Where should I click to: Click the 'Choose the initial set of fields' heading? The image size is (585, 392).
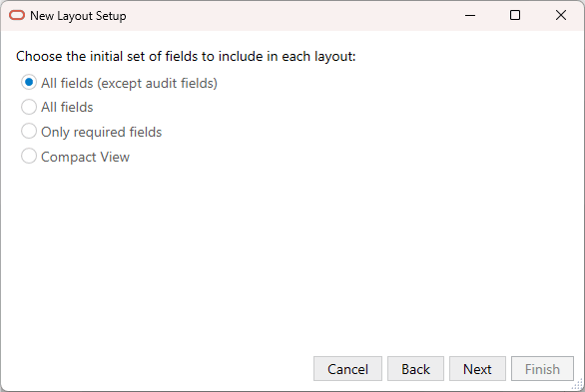(x=186, y=56)
